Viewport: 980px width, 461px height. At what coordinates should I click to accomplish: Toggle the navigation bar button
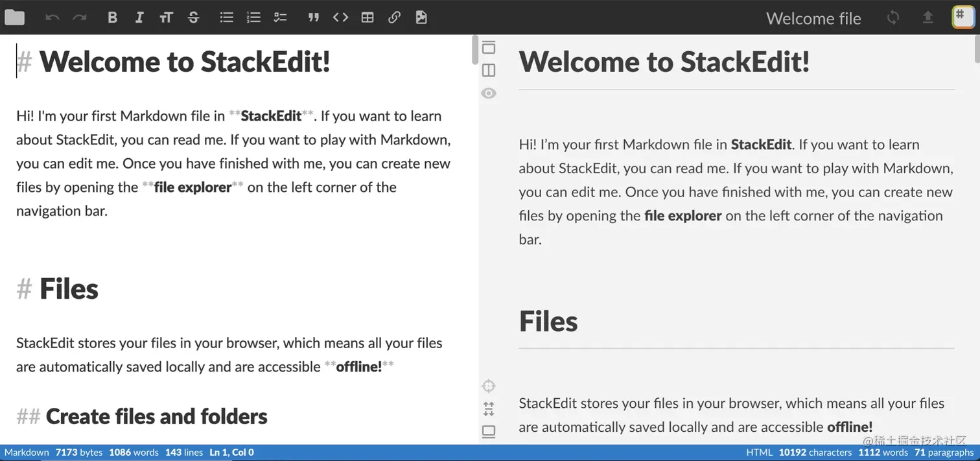(x=489, y=47)
